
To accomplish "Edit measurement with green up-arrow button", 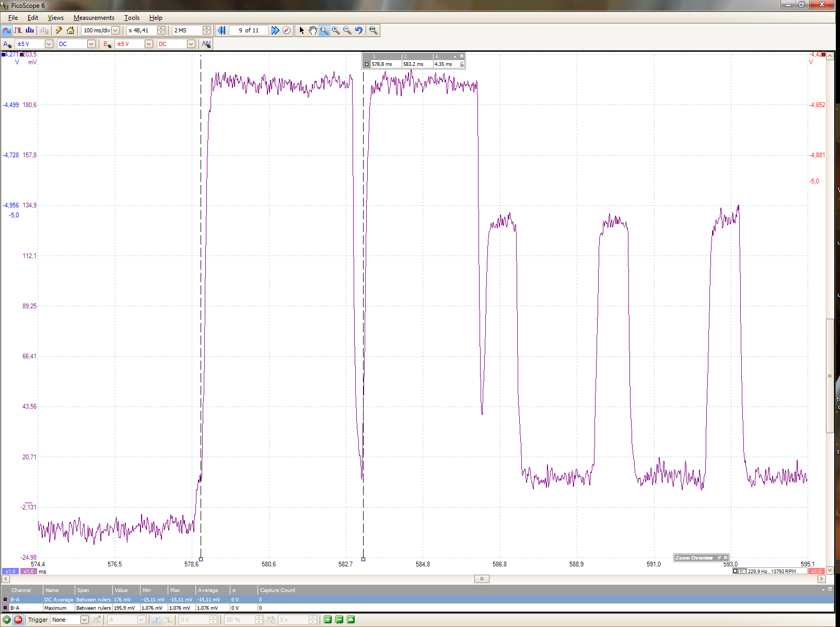I will coord(351,620).
